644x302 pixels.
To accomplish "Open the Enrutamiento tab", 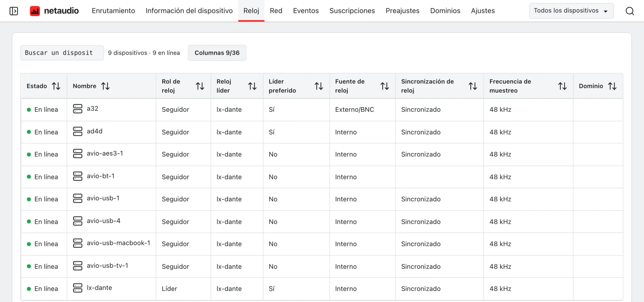I will click(x=113, y=11).
